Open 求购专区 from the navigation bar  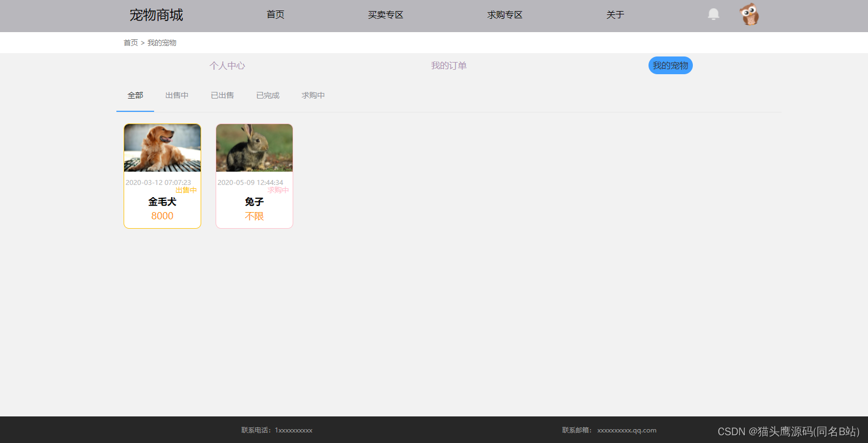click(x=504, y=15)
